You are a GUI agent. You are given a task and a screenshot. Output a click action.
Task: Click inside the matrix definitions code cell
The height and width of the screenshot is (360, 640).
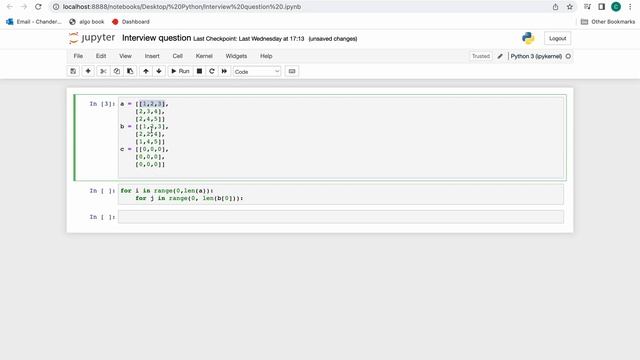341,138
